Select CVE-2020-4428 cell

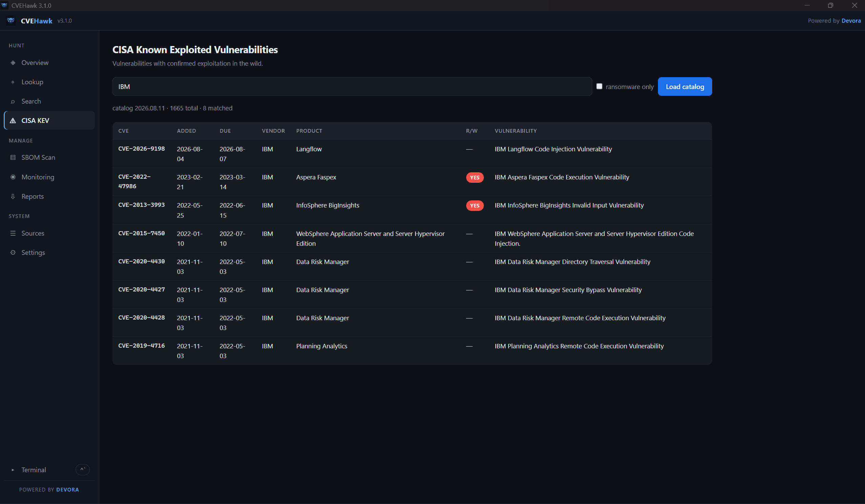click(x=141, y=317)
